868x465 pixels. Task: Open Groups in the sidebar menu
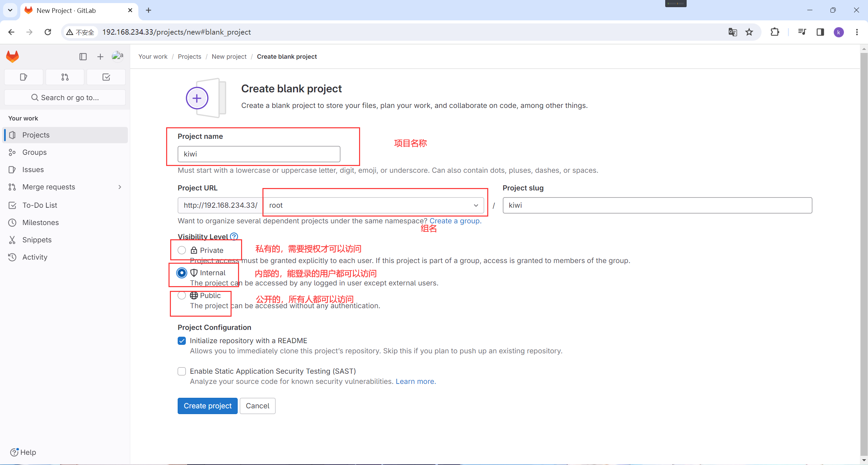pos(34,152)
